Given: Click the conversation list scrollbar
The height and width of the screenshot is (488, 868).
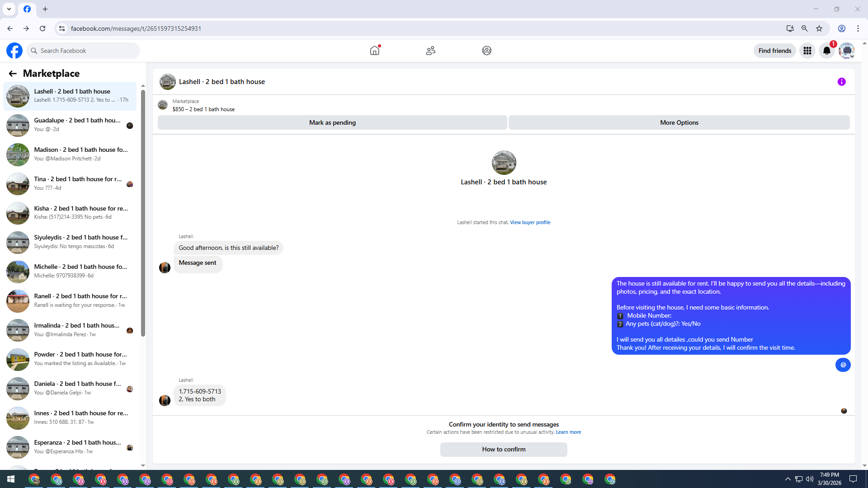Looking at the screenshot, I should coord(143,212).
